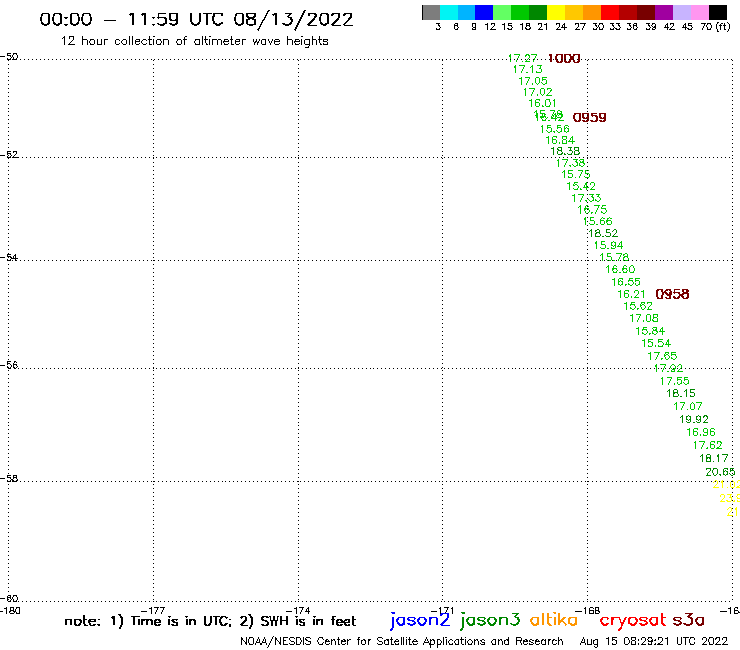740x650 pixels.
Task: Select the yellow swatch in the legend
Action: 556,12
